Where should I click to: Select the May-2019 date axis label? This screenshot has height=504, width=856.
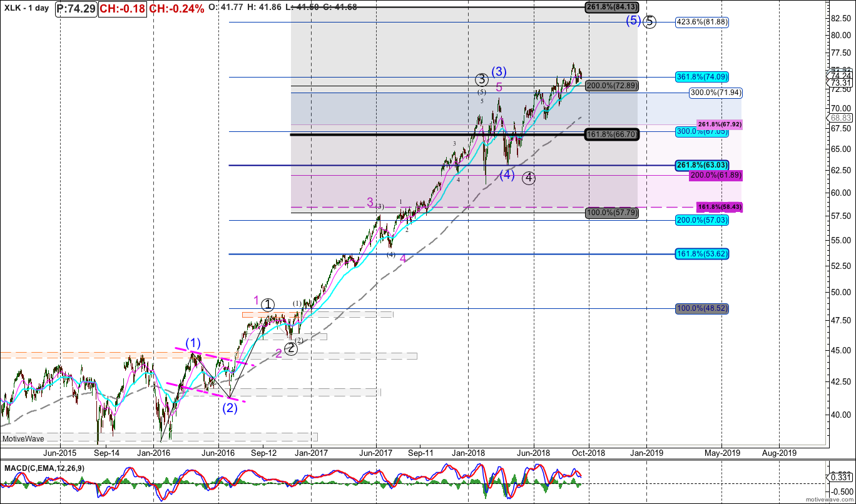pyautogui.click(x=722, y=453)
